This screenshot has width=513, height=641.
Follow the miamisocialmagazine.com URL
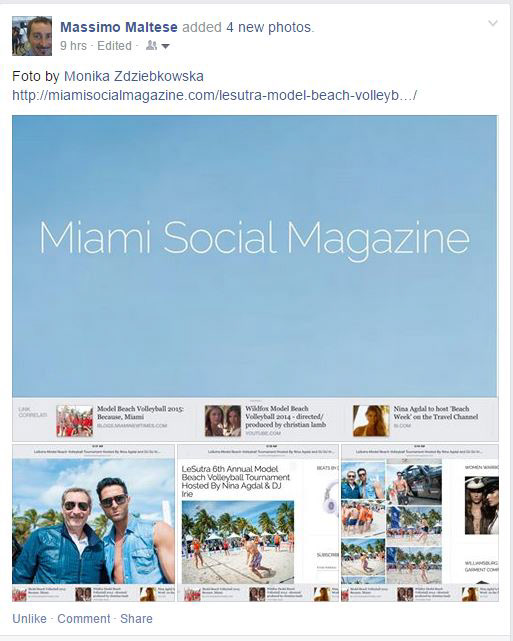click(215, 96)
